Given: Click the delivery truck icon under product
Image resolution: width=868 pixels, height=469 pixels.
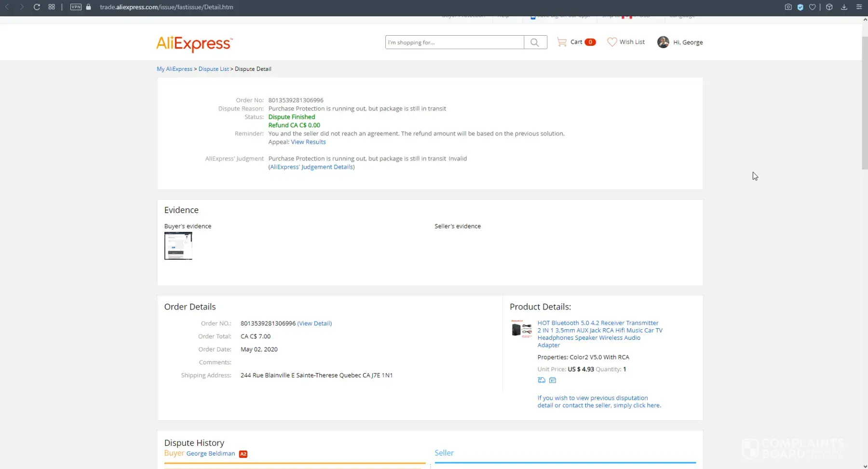Looking at the screenshot, I should click(542, 380).
